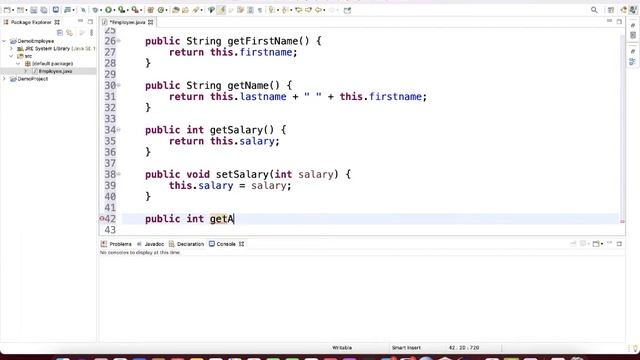Fold the setSalary method at line 38
640x360 pixels.
tap(119, 174)
